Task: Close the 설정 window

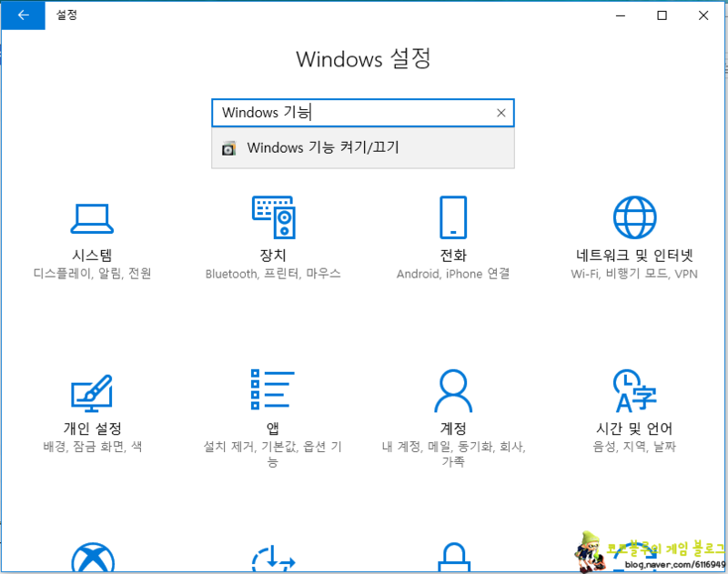Action: pyautogui.click(x=703, y=15)
